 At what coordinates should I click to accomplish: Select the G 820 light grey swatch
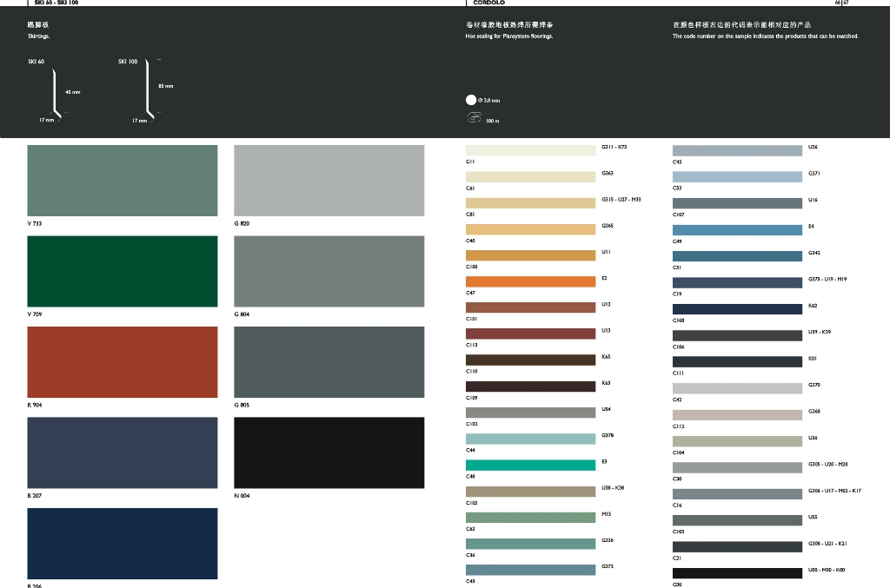pyautogui.click(x=329, y=181)
